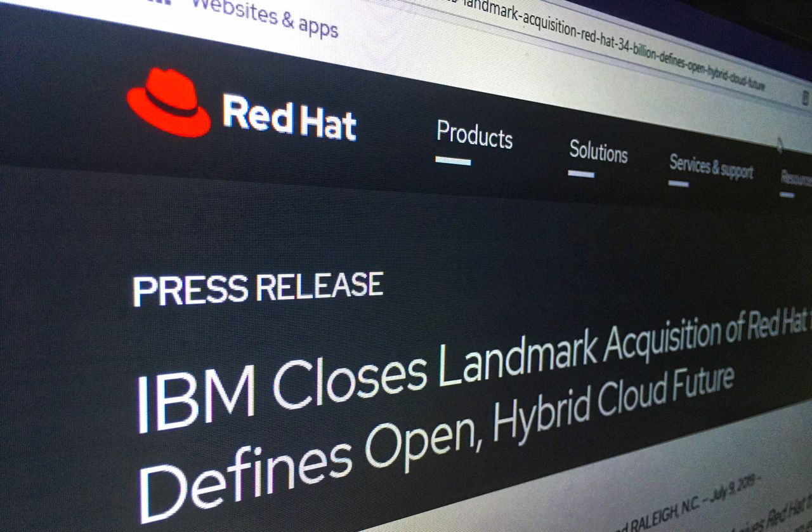Open the Products menu
Screen dimensions: 812x532
coord(475,134)
